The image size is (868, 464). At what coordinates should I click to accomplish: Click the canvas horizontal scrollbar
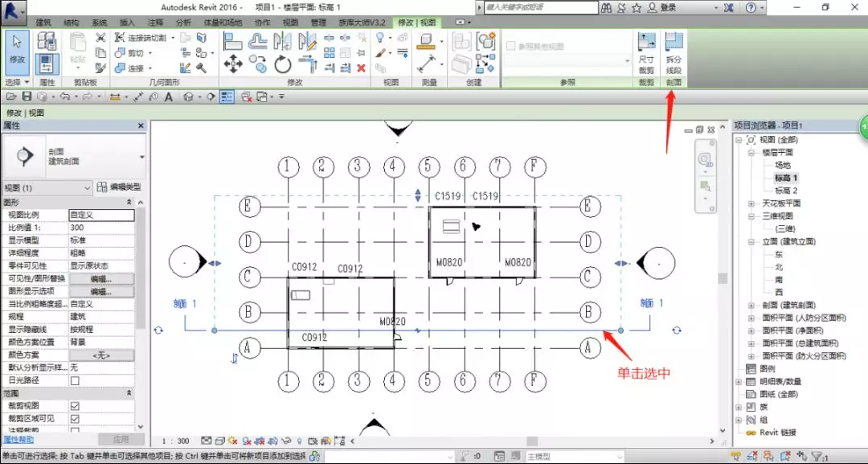point(532,441)
